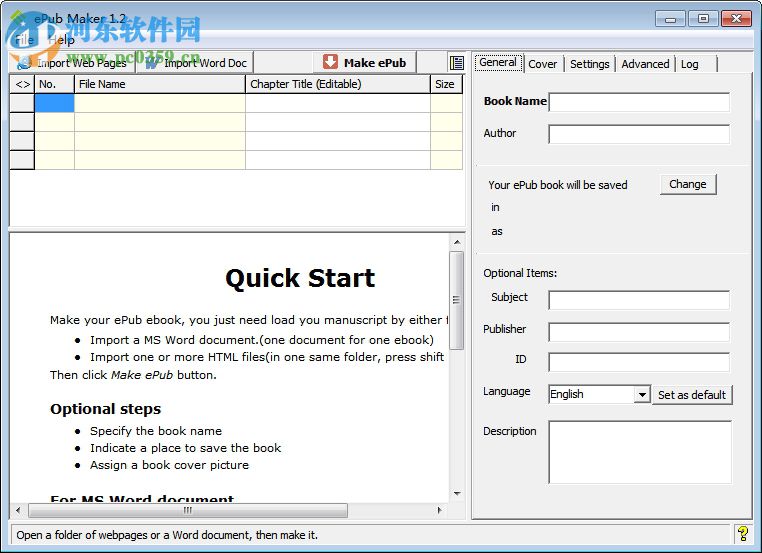This screenshot has width=762, height=553.
Task: Click the <> column header
Action: point(22,84)
